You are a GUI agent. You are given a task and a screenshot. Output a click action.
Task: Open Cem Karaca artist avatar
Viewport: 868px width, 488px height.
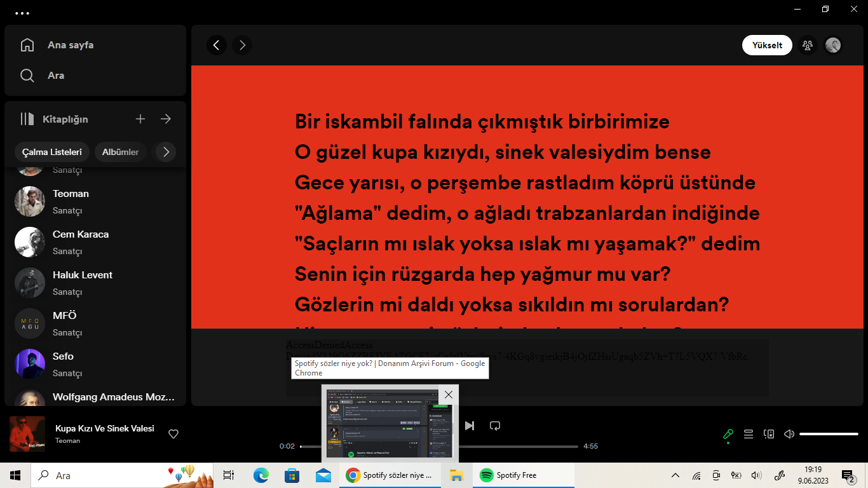[30, 242]
